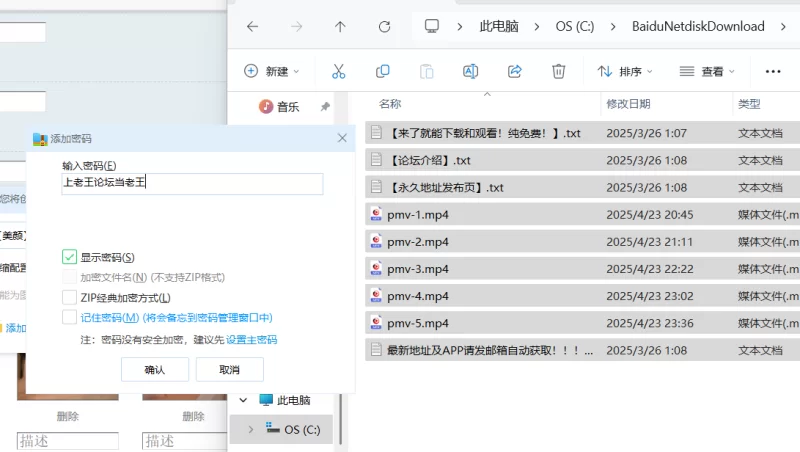Go up one folder level

340,27
